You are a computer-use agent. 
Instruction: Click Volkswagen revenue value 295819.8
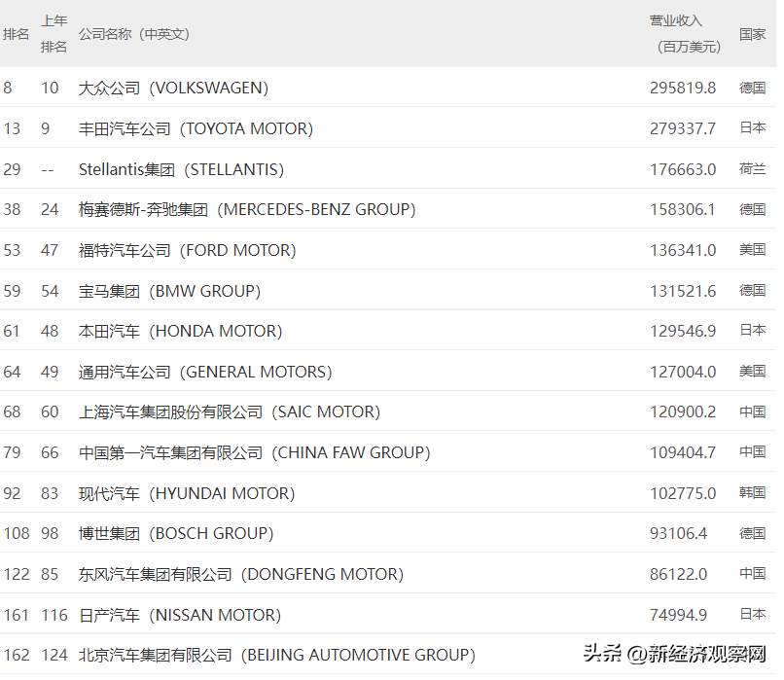click(x=683, y=88)
